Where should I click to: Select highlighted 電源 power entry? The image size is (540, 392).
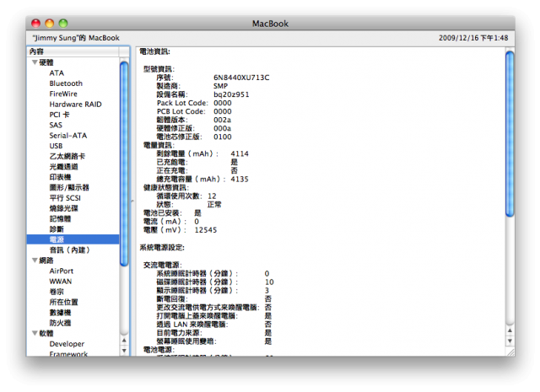[73, 239]
